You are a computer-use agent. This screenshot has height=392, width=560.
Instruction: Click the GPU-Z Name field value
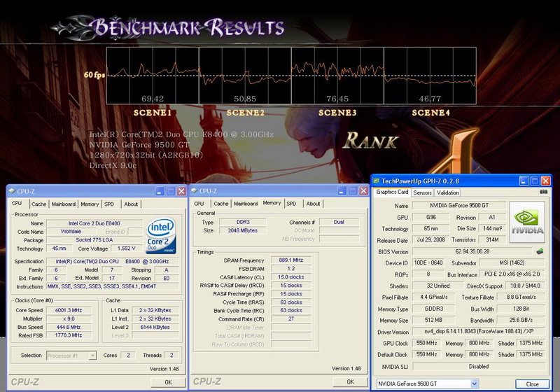459,205
